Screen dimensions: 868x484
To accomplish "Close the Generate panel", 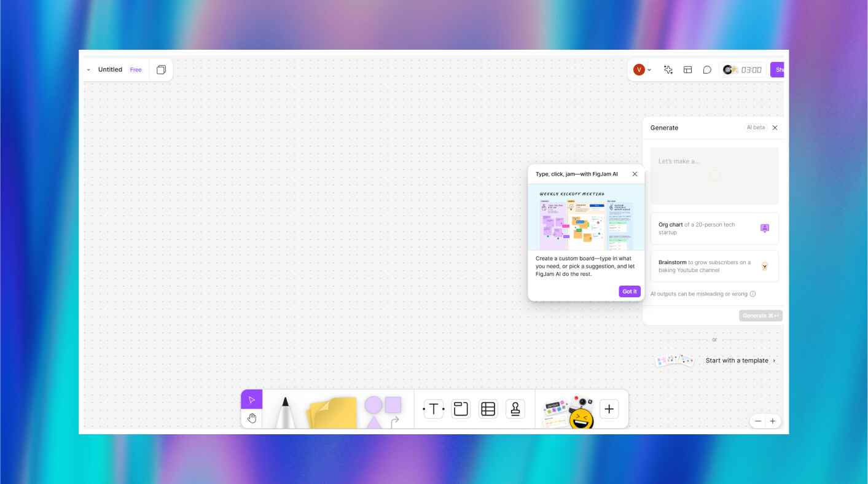I will pyautogui.click(x=775, y=128).
